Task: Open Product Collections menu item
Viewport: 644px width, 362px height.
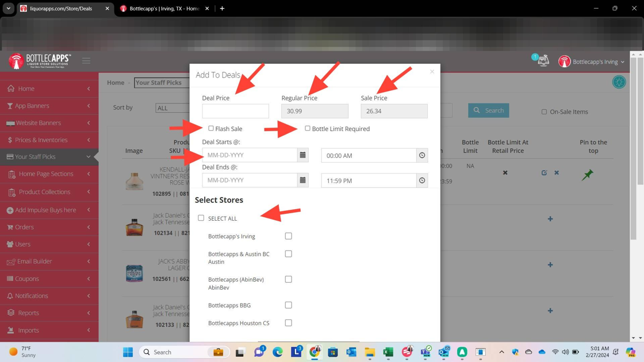Action: click(49, 192)
